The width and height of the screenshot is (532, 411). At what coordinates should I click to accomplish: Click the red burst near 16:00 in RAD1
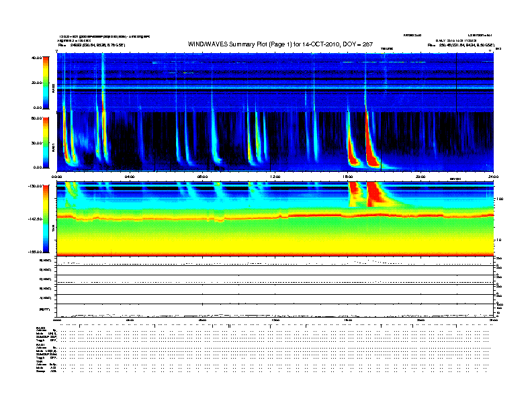point(352,156)
